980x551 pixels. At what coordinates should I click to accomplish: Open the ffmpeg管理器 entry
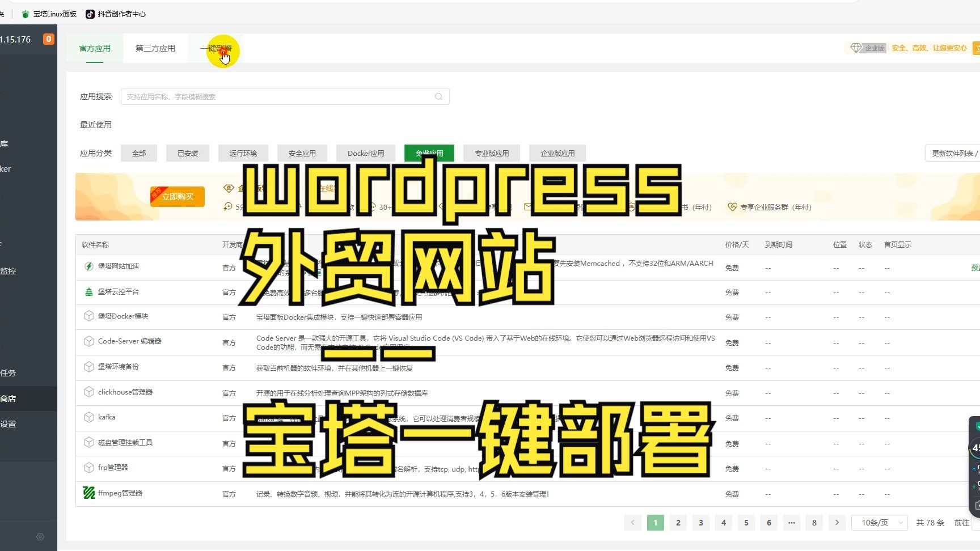[120, 493]
